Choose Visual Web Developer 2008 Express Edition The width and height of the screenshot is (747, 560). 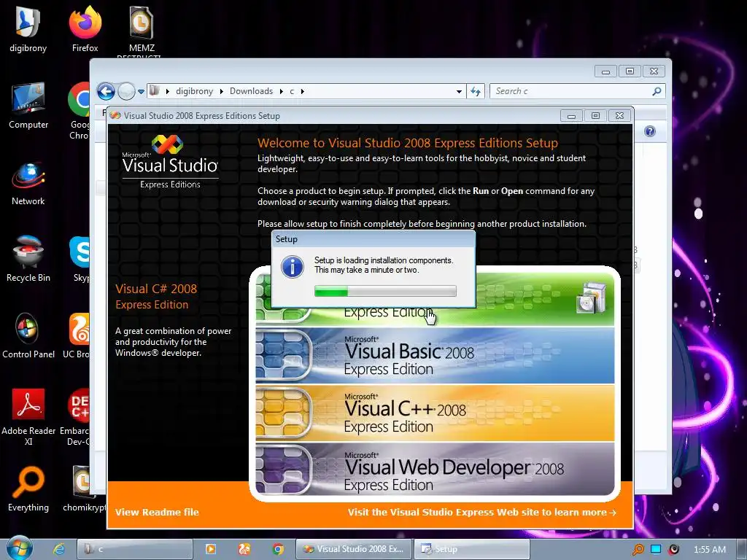[435, 470]
